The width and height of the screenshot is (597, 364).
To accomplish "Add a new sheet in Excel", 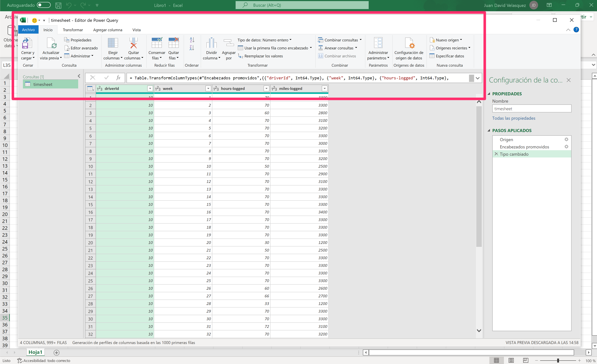I will [x=57, y=352].
